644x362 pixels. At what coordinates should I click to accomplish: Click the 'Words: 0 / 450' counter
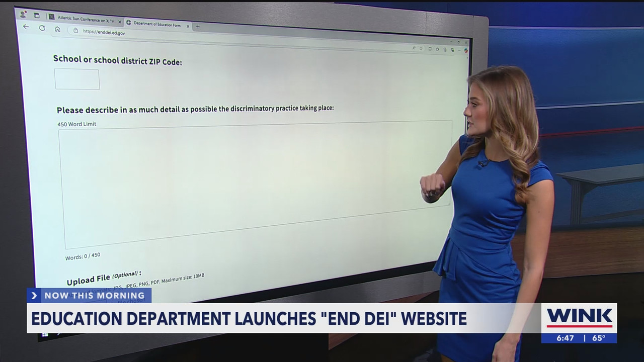click(x=83, y=256)
